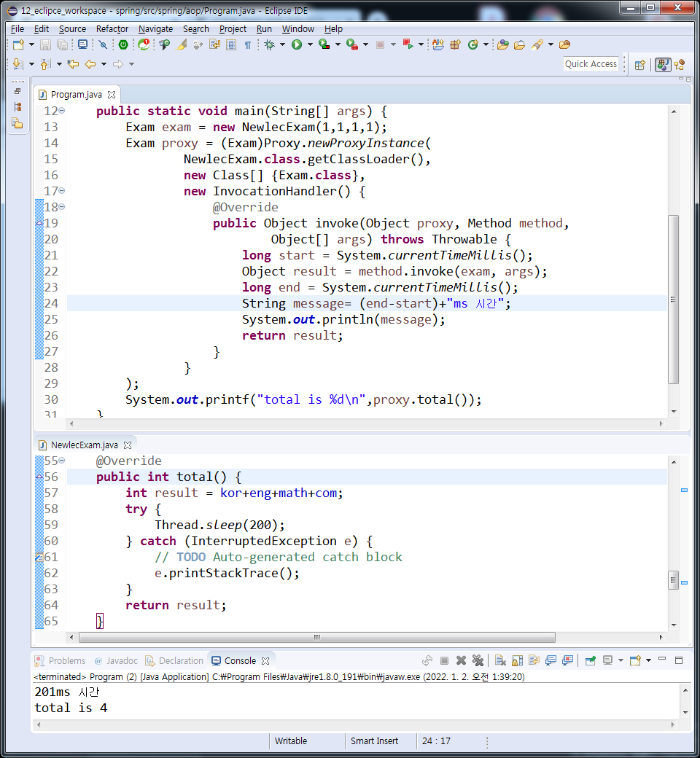The height and width of the screenshot is (758, 700).
Task: Click the Debug bug icon
Action: pos(270,45)
